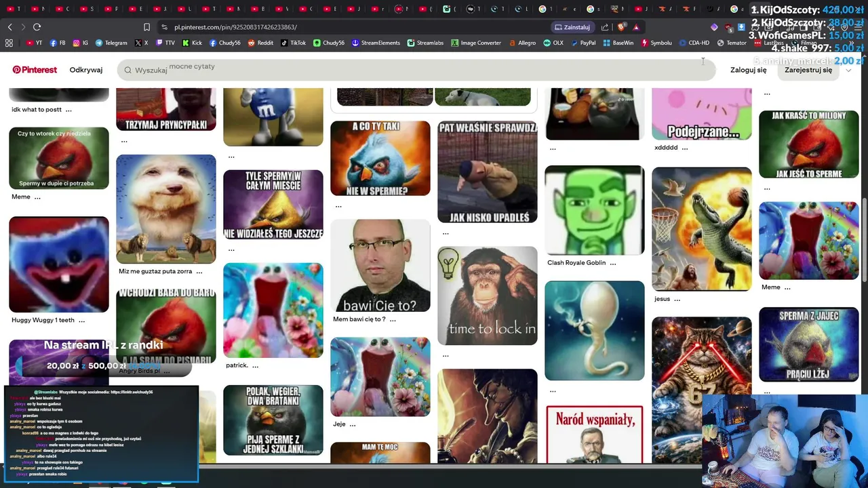
Task: Open the TikTok bookmark
Action: [x=293, y=43]
